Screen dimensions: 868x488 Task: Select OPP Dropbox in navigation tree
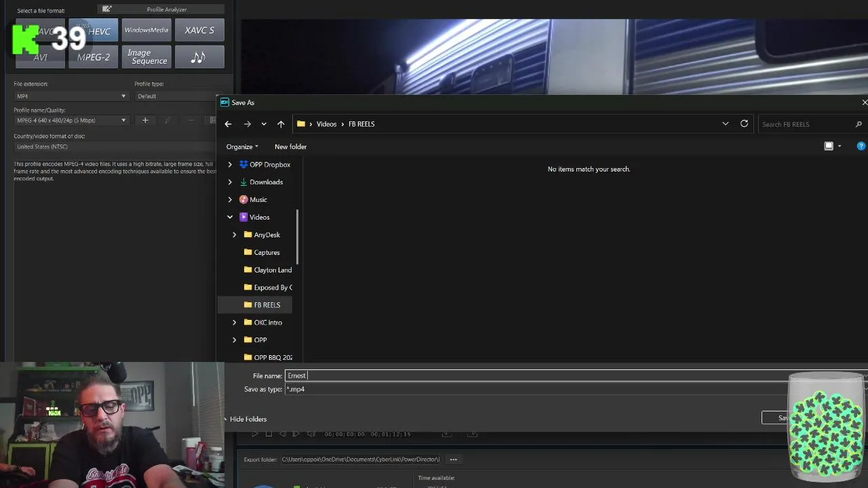[x=270, y=165]
